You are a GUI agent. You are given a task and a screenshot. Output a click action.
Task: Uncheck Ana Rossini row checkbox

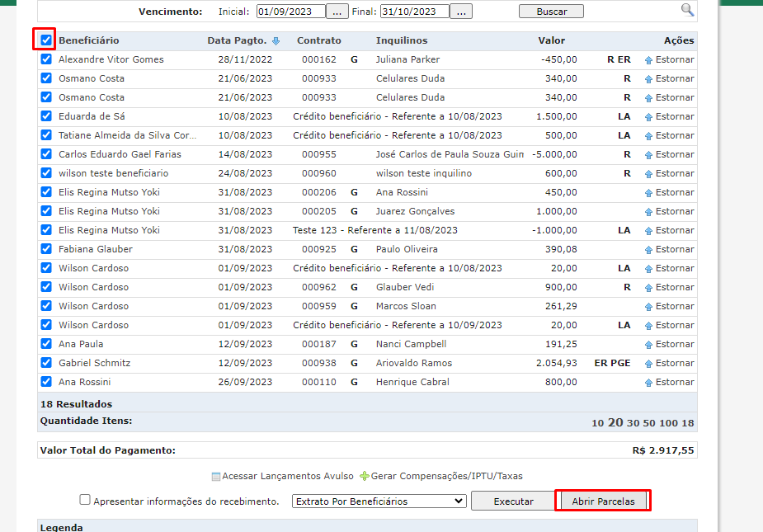click(46, 382)
